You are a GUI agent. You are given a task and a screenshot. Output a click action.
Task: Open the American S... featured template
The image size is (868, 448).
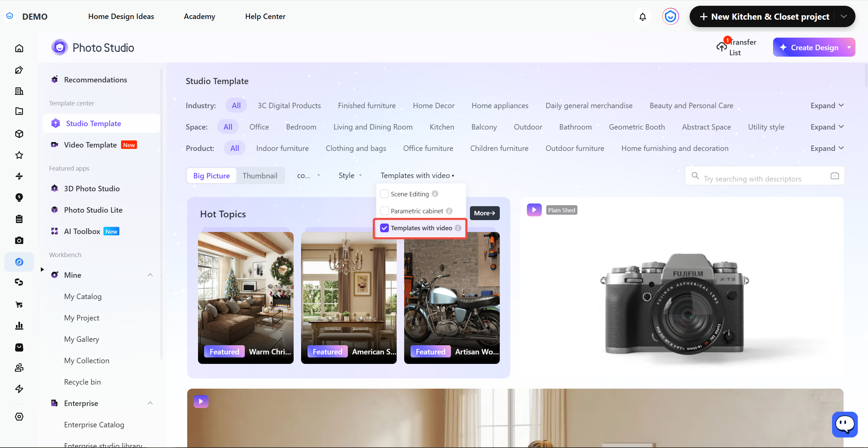349,298
